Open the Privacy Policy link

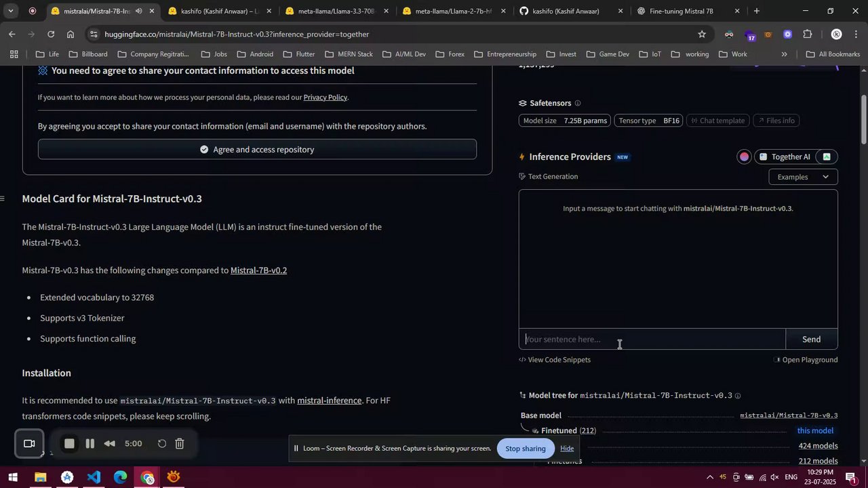[325, 97]
